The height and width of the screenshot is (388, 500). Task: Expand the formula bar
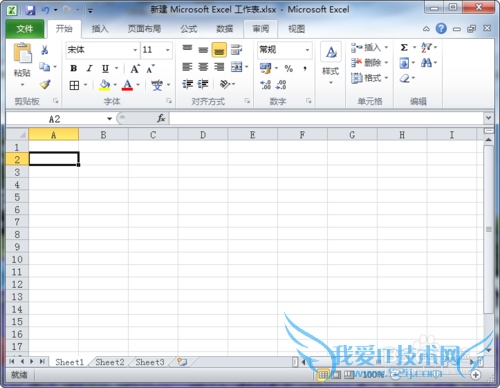click(x=489, y=118)
